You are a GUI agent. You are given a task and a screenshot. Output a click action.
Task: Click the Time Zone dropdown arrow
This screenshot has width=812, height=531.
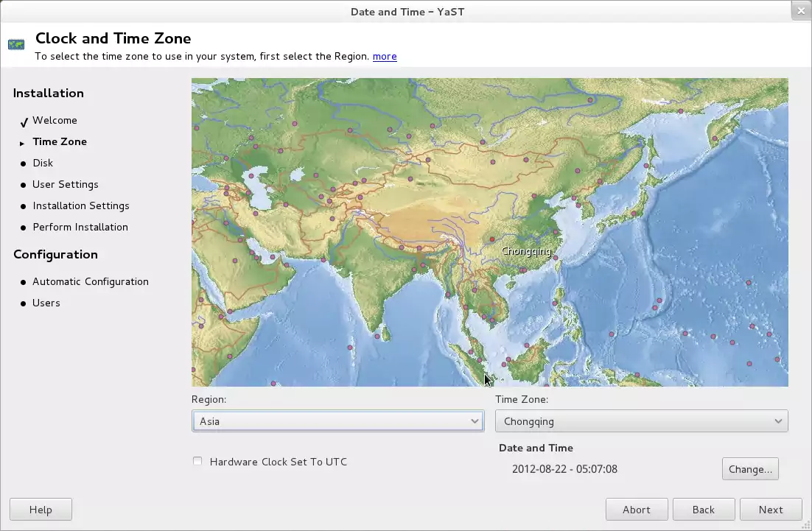[778, 421]
